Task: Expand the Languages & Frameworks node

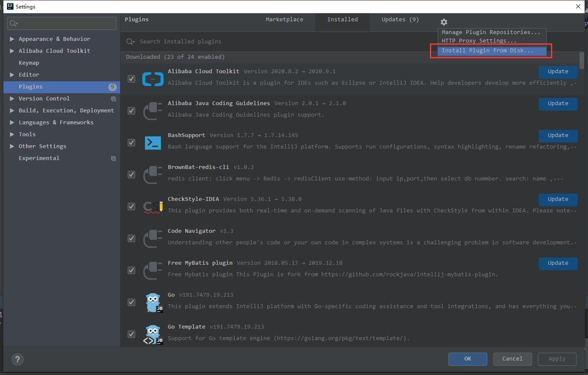Action: (12, 123)
